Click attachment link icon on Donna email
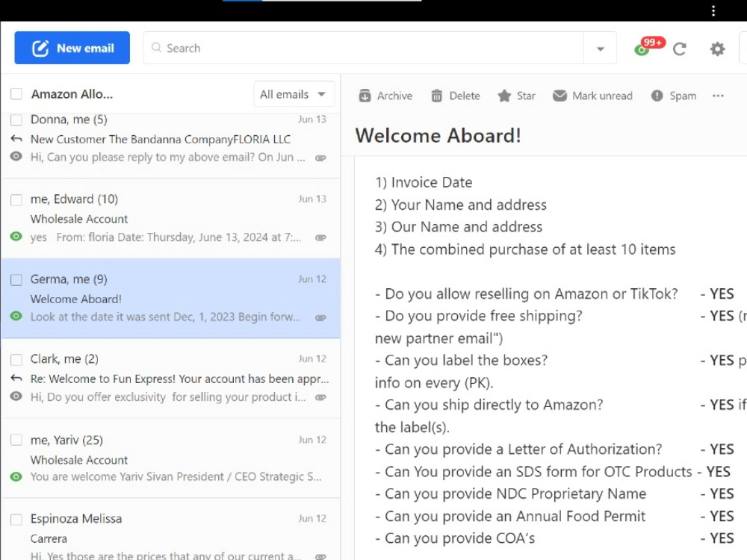 (x=320, y=158)
